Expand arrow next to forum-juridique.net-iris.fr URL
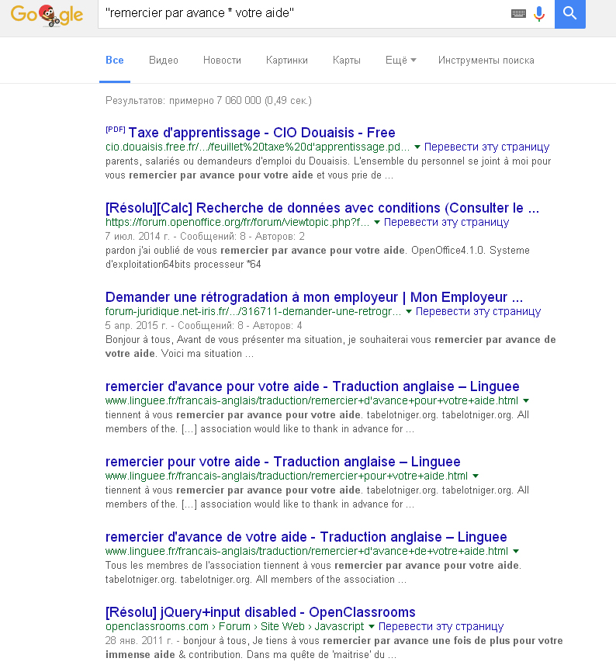 [409, 312]
